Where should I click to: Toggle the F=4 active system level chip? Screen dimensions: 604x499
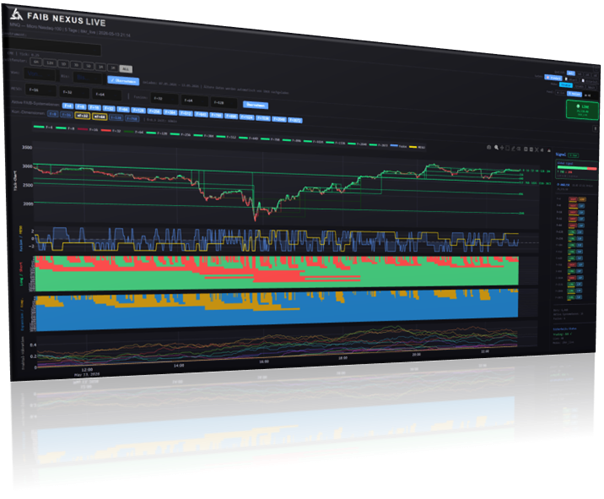68,106
